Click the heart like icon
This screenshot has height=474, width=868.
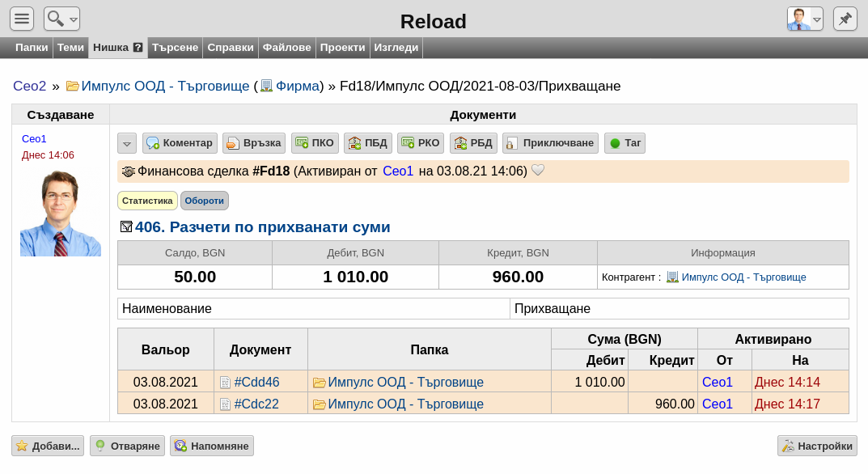tap(537, 171)
